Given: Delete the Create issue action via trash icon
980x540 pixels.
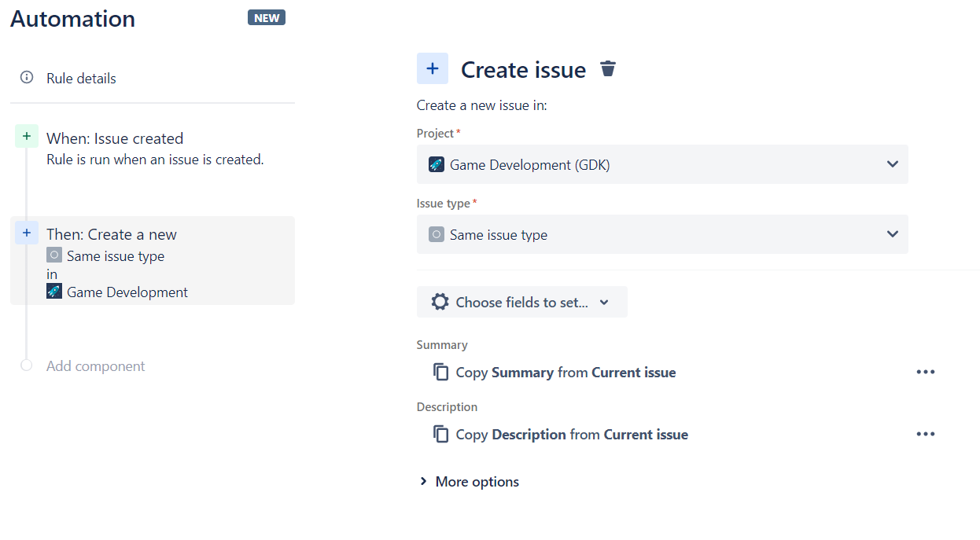Looking at the screenshot, I should point(607,69).
